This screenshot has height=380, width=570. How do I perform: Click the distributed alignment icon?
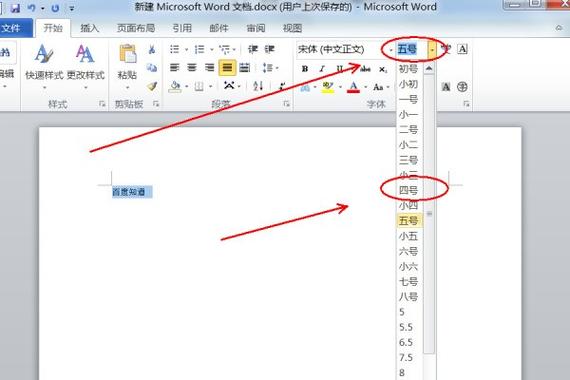click(245, 68)
